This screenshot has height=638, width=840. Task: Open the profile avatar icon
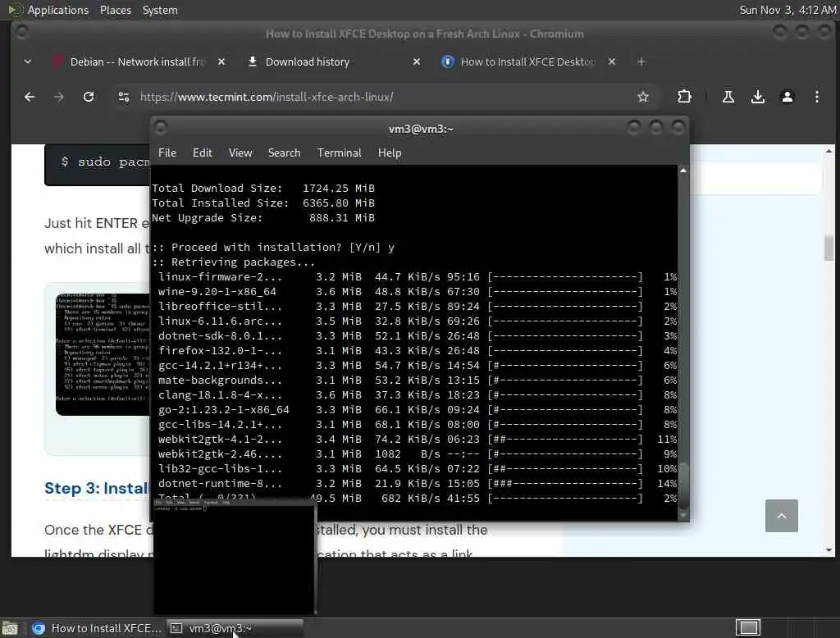[x=787, y=97]
